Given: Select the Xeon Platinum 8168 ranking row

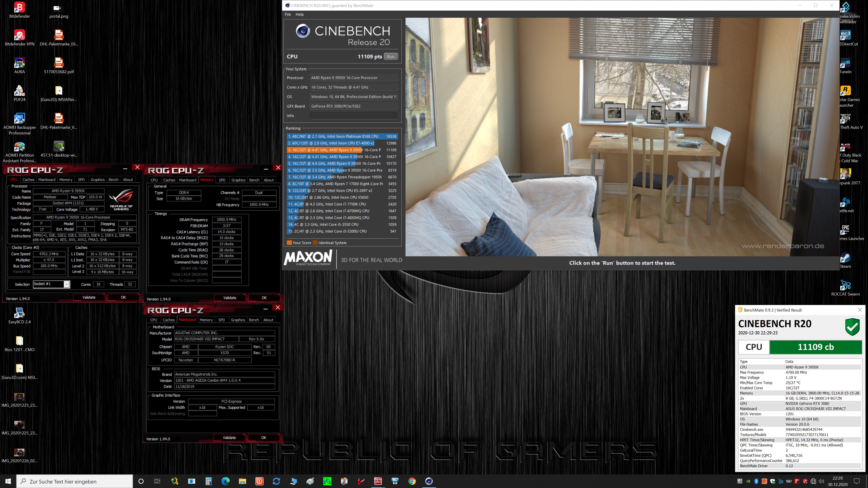Looking at the screenshot, I should (x=342, y=136).
